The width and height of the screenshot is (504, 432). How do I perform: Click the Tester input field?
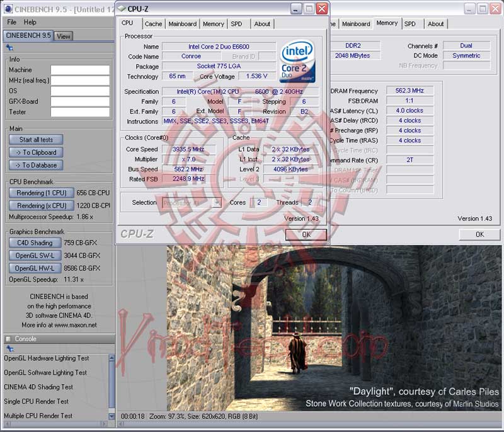pyautogui.click(x=80, y=112)
